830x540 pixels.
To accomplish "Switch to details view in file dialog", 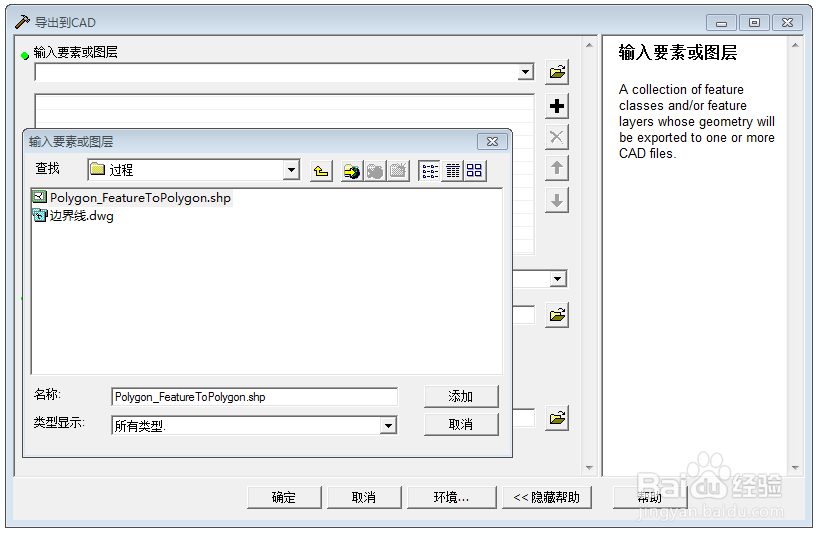I will point(453,170).
